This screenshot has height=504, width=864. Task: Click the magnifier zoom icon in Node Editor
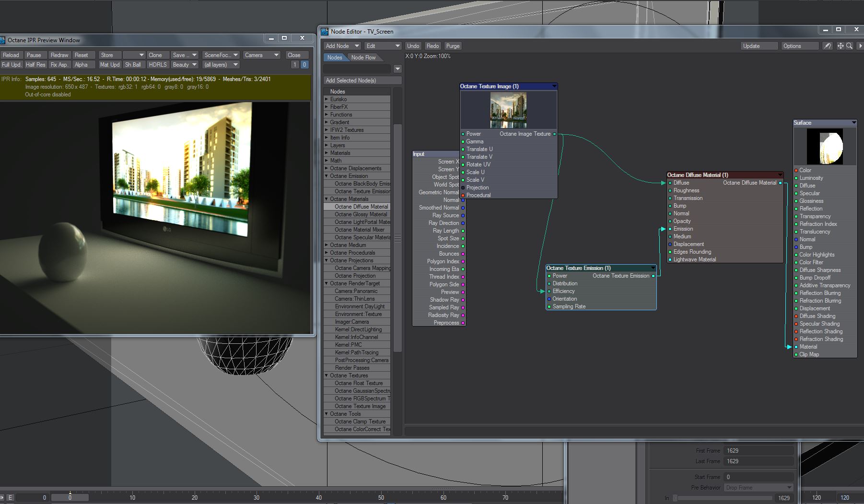[849, 46]
